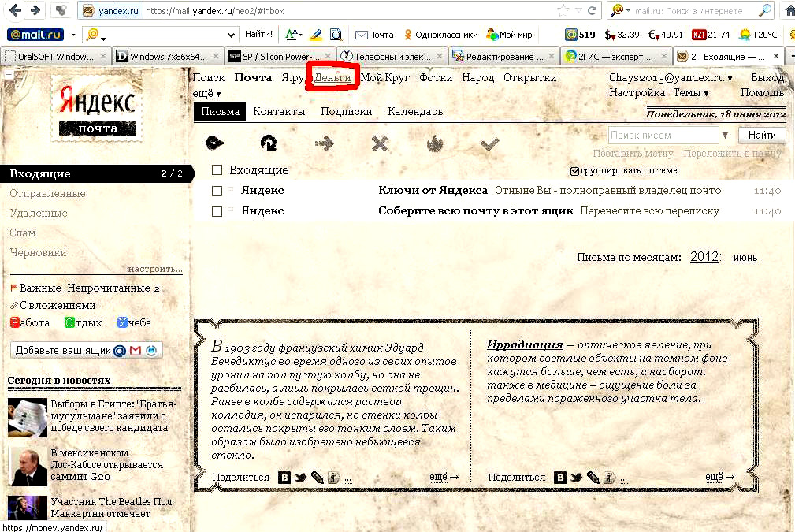Go to the Календарь tab
Screen dimensions: 795x532
point(415,112)
